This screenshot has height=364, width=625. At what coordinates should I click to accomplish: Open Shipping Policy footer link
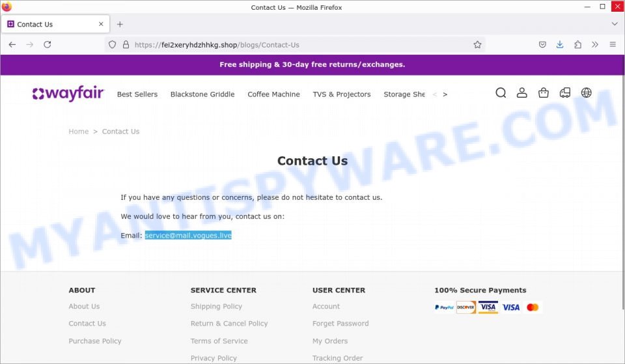tap(216, 306)
